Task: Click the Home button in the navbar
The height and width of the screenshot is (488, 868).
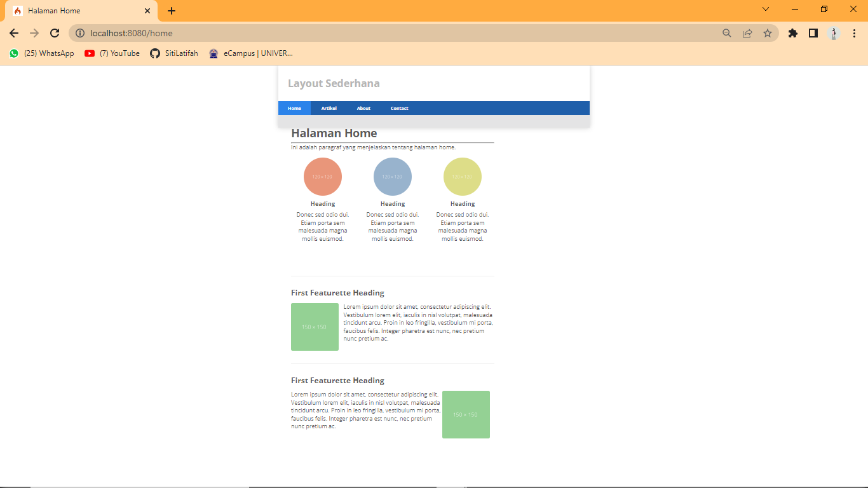Action: [x=294, y=108]
